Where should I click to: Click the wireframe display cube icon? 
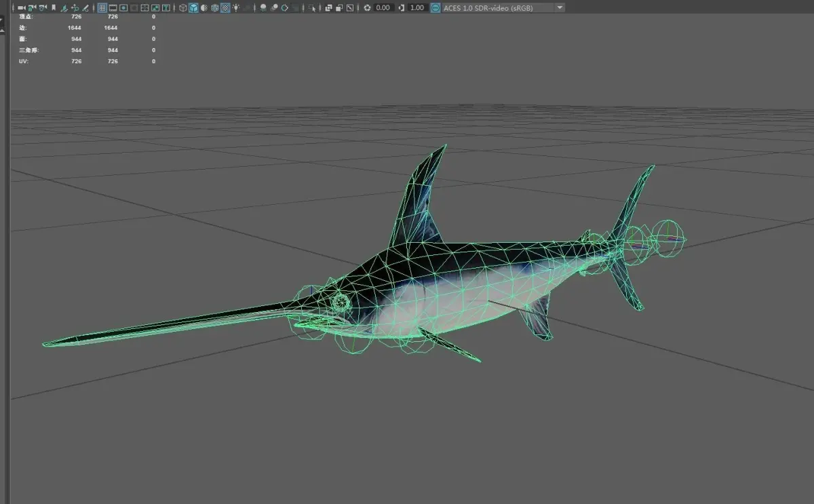[183, 7]
